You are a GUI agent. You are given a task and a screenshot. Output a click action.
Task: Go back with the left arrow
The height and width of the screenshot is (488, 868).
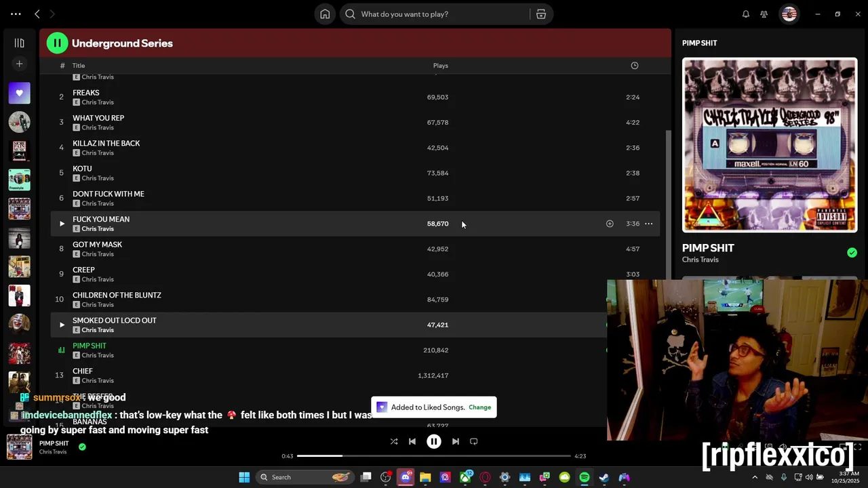(37, 14)
